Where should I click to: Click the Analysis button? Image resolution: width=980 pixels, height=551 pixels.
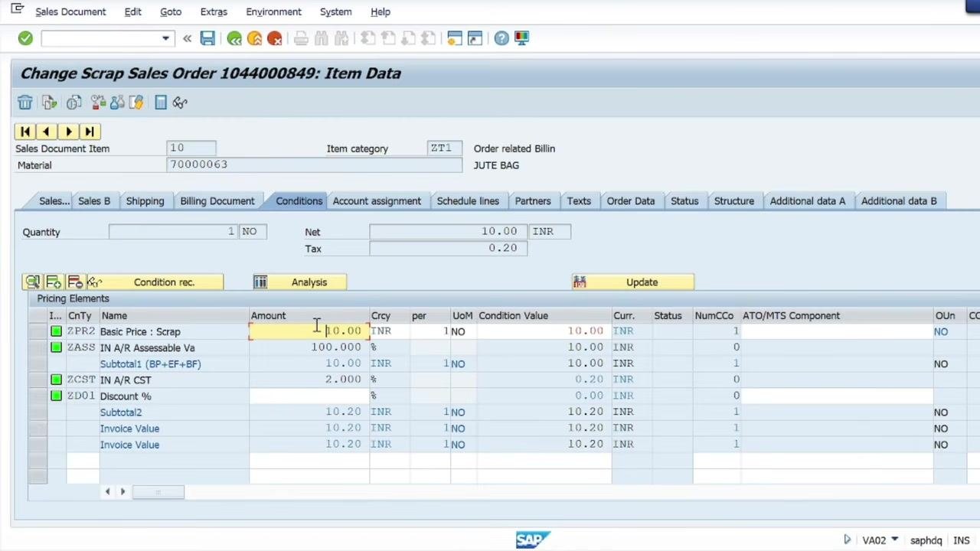coord(299,282)
